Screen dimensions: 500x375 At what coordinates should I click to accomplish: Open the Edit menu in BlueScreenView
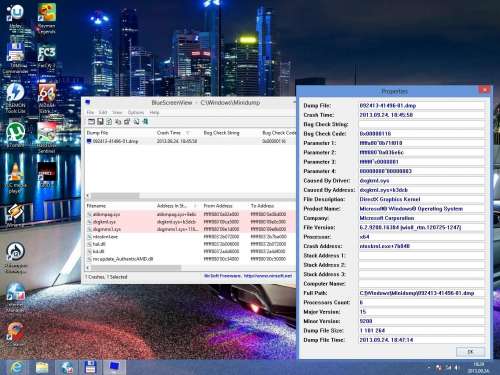(103, 112)
